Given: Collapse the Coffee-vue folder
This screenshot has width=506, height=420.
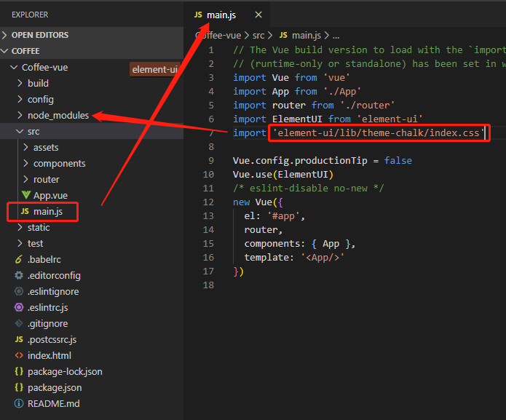Looking at the screenshot, I should (x=44, y=68).
